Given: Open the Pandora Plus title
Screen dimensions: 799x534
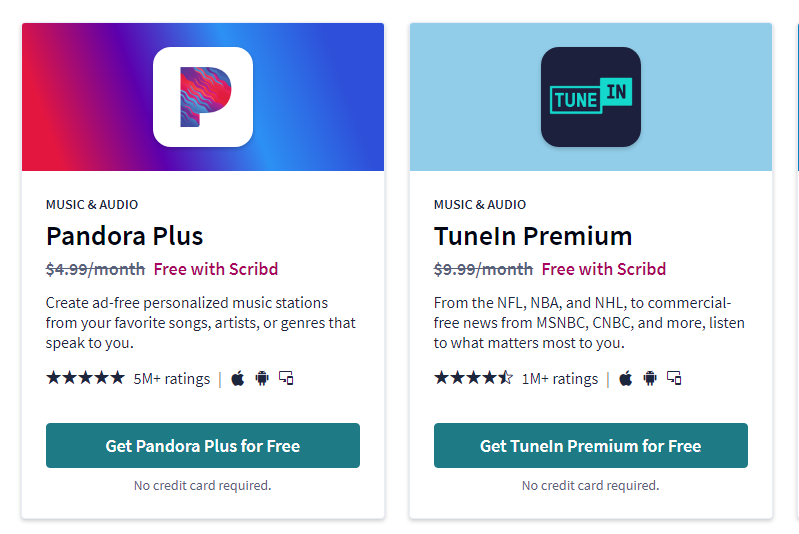Looking at the screenshot, I should pos(125,236).
